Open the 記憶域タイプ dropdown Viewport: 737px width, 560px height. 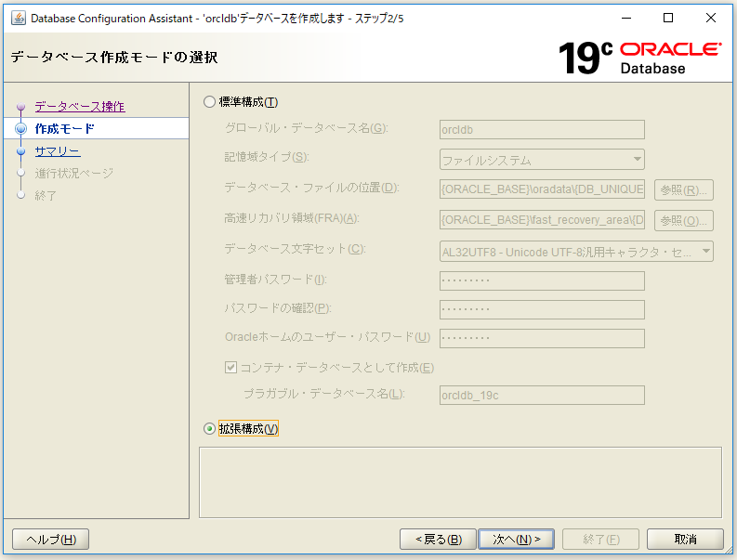pos(542,160)
